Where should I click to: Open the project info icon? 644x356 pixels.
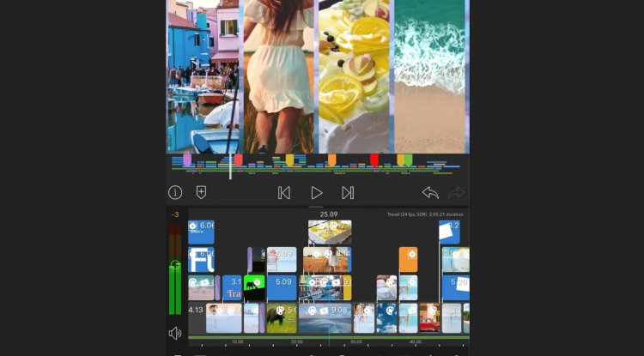click(x=175, y=192)
